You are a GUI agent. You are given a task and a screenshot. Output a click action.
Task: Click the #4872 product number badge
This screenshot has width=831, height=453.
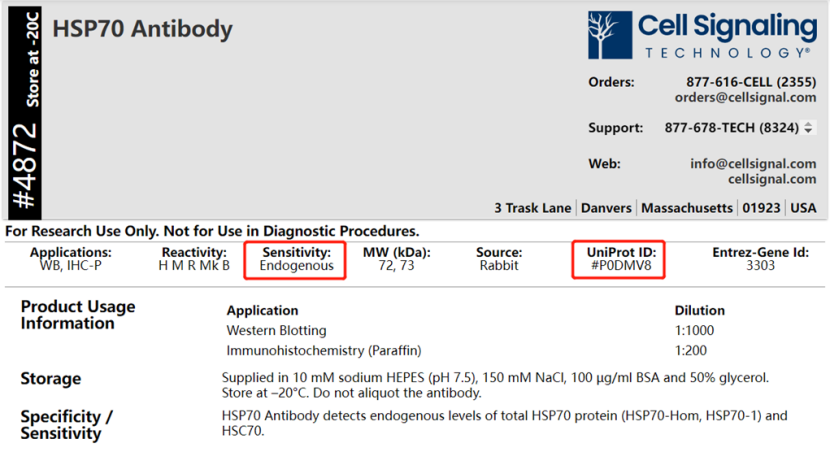(x=25, y=167)
